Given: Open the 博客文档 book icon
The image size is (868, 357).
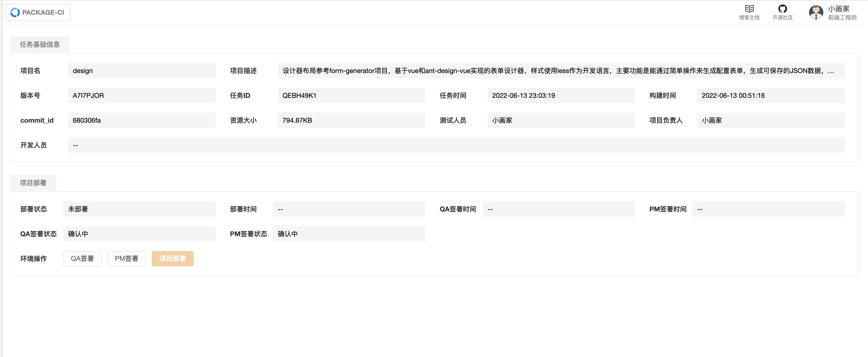Looking at the screenshot, I should (x=749, y=8).
